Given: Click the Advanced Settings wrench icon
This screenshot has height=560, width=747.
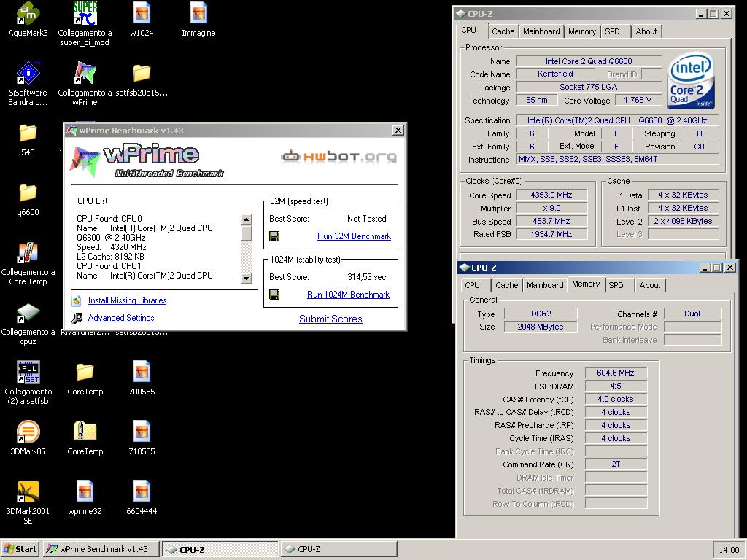Looking at the screenshot, I should tap(76, 318).
